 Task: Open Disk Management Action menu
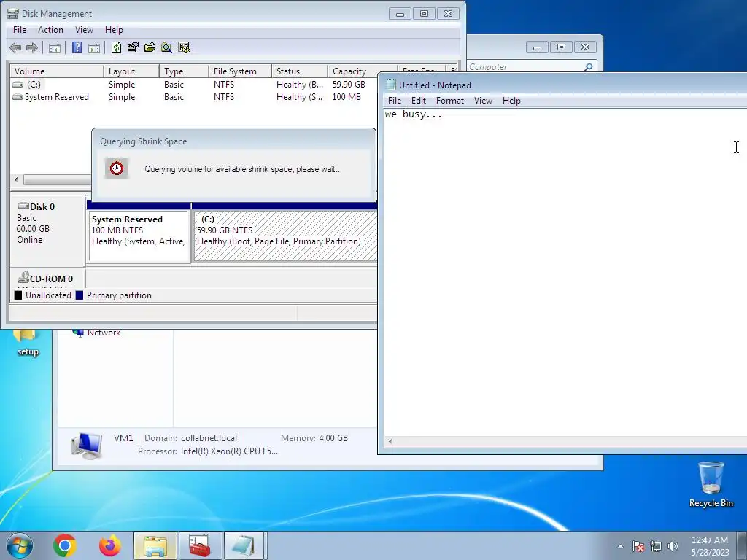click(50, 29)
